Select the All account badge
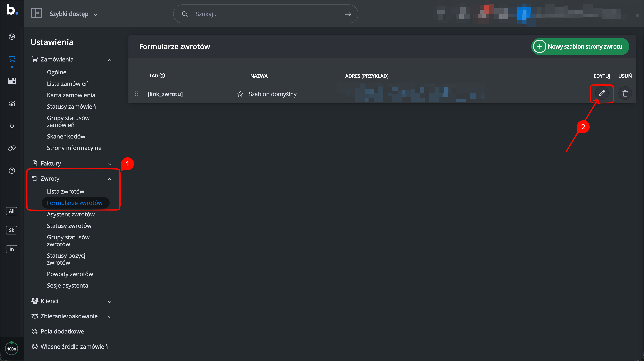644x361 pixels. tap(11, 211)
